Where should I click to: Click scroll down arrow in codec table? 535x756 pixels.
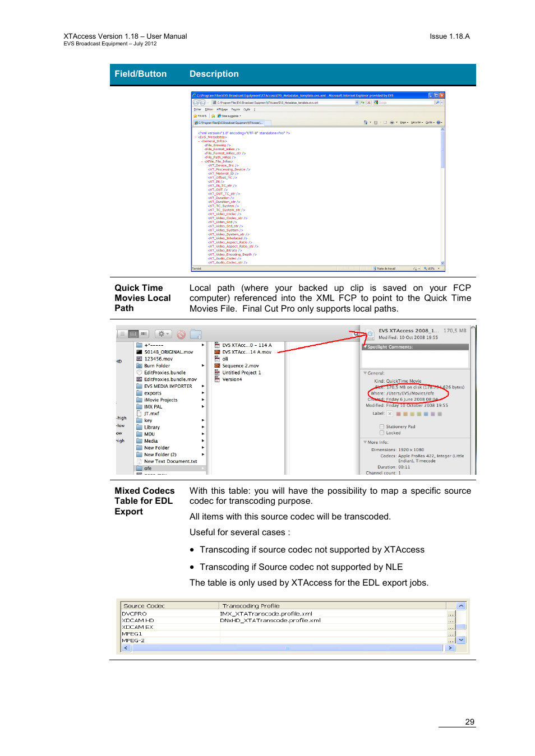(x=461, y=640)
